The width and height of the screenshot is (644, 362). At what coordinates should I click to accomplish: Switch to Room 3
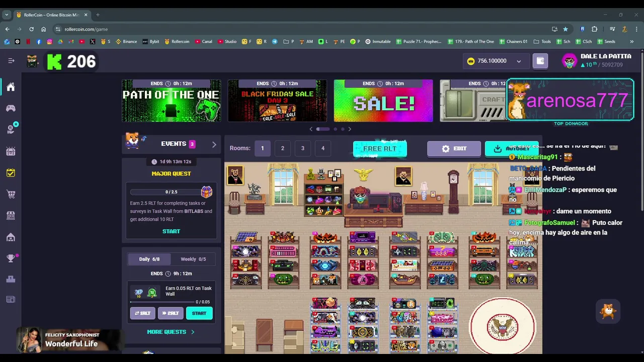click(303, 148)
